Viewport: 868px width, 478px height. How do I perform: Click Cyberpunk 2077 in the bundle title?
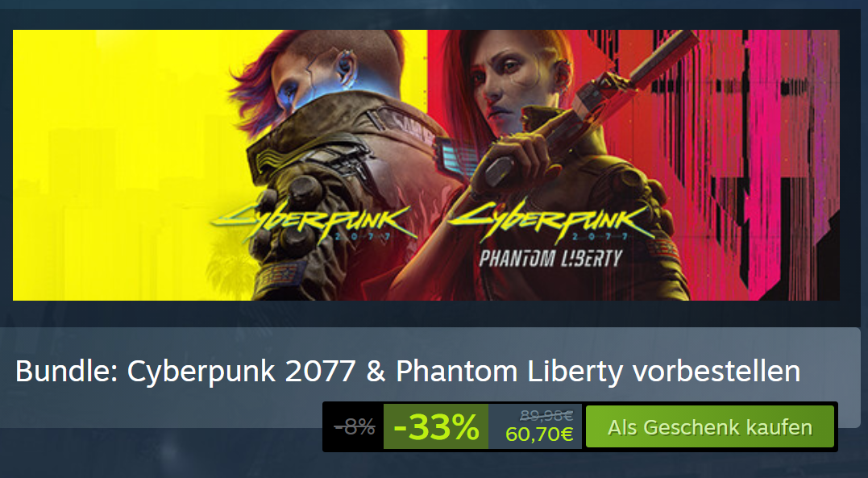(x=241, y=372)
